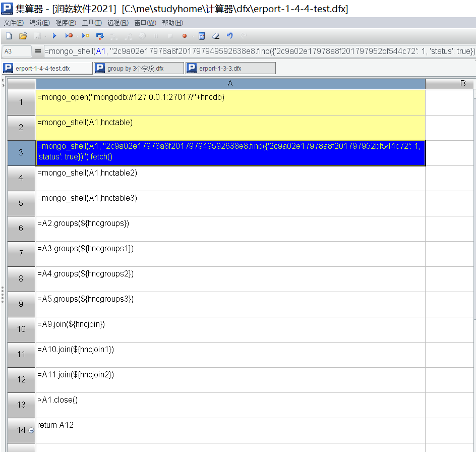The image size is (476, 452).
Task: Create a new file with the toolbar icon
Action: point(9,36)
